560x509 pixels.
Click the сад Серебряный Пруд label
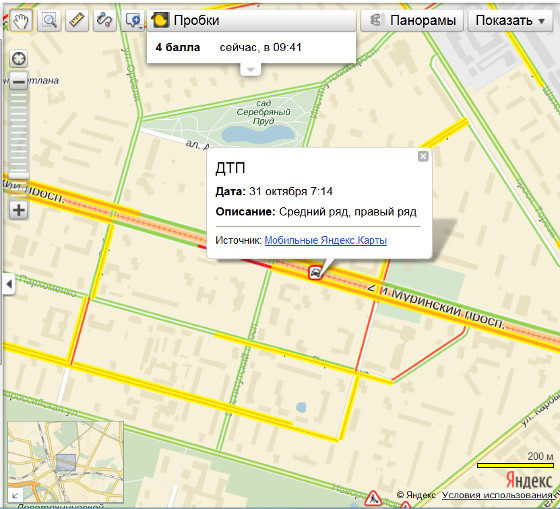264,112
